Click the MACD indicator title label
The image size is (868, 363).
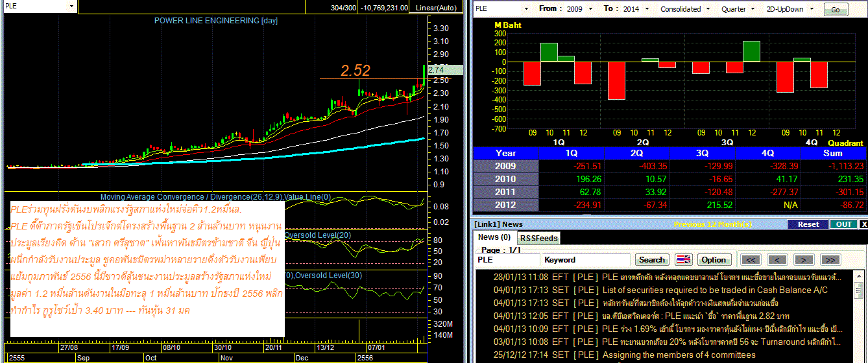pyautogui.click(x=215, y=197)
